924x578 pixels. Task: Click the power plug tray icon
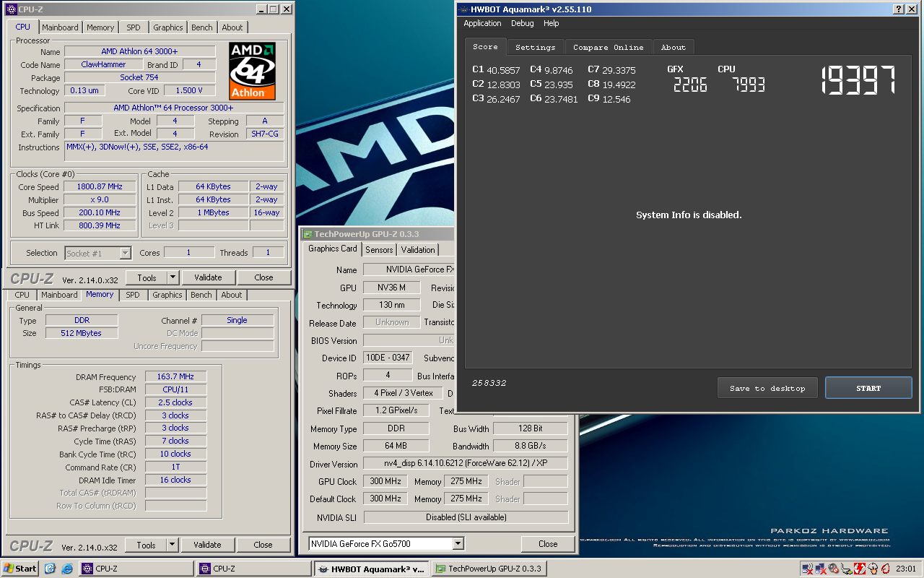pos(847,569)
